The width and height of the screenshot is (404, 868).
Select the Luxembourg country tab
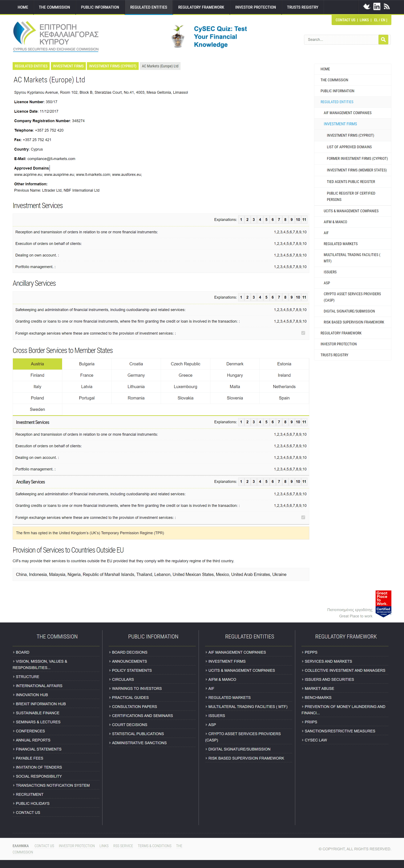pos(186,387)
